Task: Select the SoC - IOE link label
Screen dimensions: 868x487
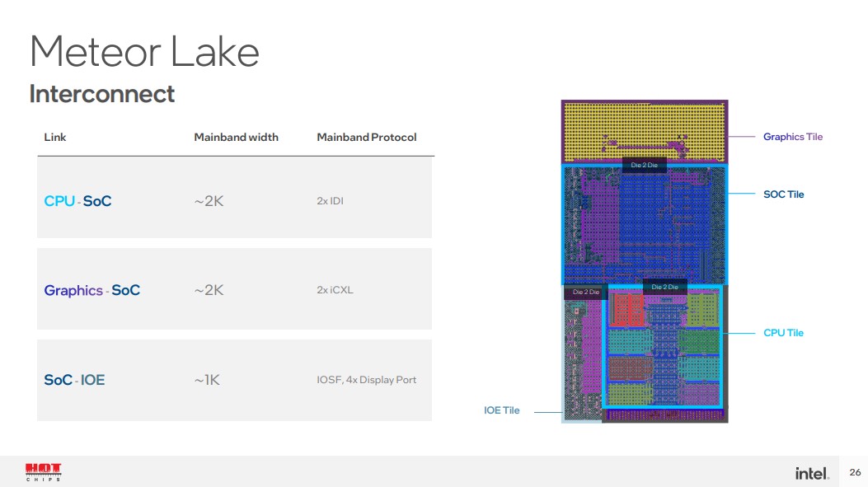Action: (74, 380)
